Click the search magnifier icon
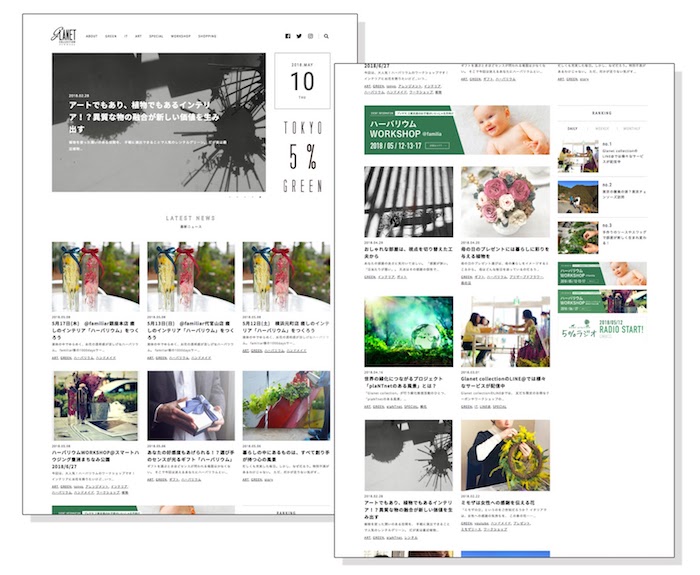This screenshot has width=700, height=575. click(x=327, y=36)
